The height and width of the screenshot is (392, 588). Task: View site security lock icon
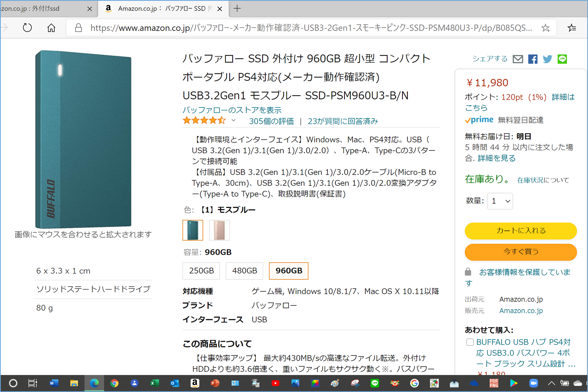pyautogui.click(x=78, y=28)
